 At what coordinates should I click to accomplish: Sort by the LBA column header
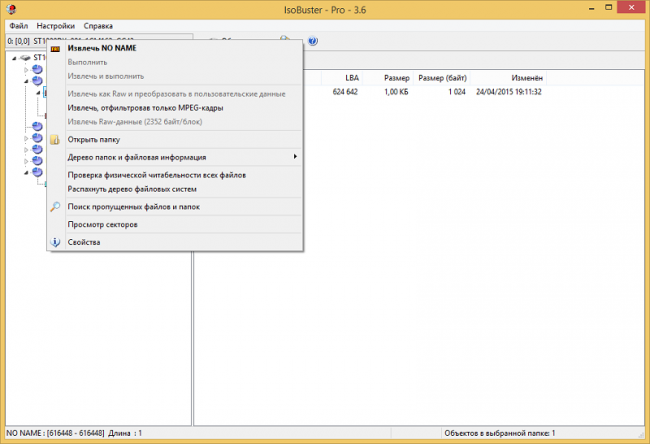(x=342, y=78)
